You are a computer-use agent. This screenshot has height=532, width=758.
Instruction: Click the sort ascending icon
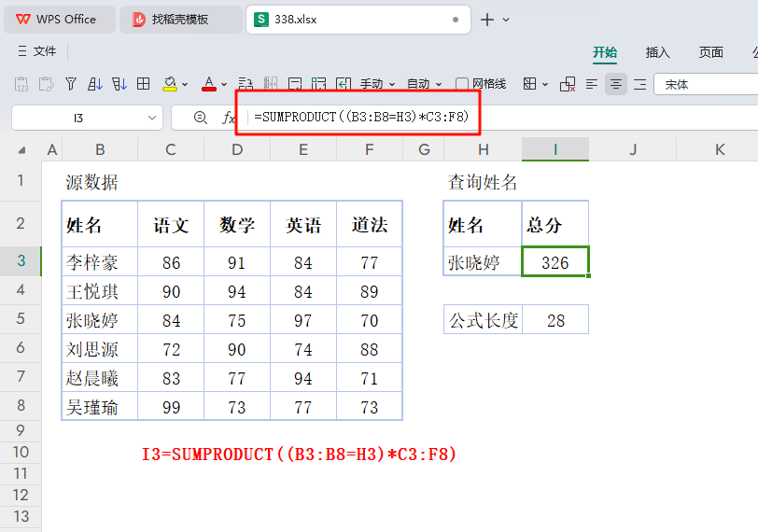coord(95,84)
